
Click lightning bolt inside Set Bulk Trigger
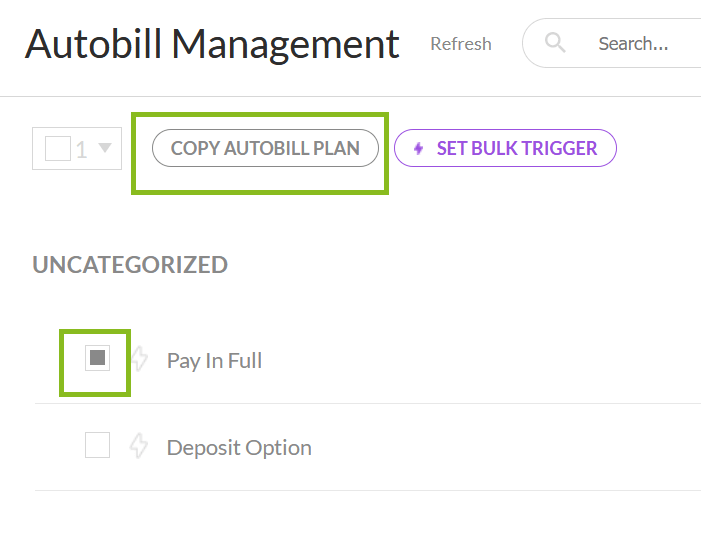[419, 149]
